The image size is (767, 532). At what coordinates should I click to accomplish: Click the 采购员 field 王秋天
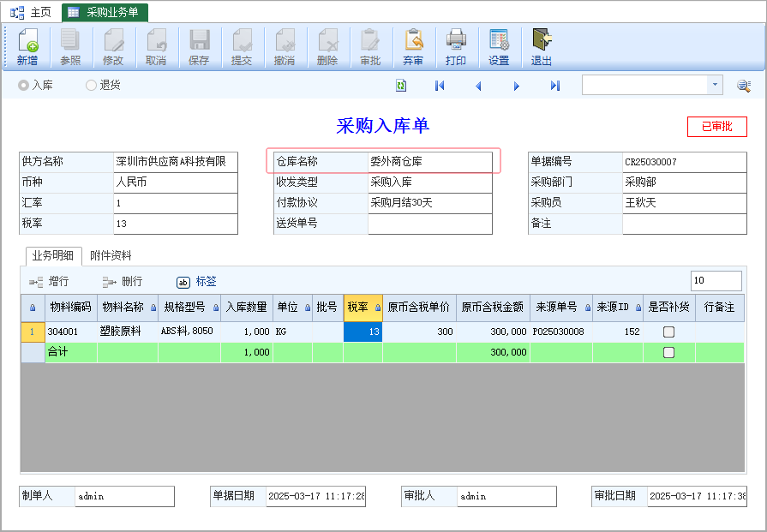click(685, 203)
